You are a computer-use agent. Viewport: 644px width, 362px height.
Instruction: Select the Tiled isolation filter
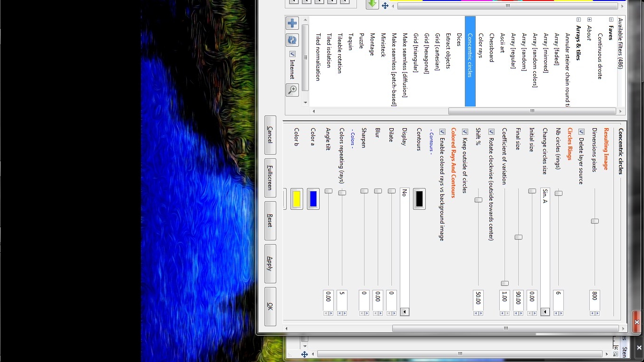click(x=329, y=50)
